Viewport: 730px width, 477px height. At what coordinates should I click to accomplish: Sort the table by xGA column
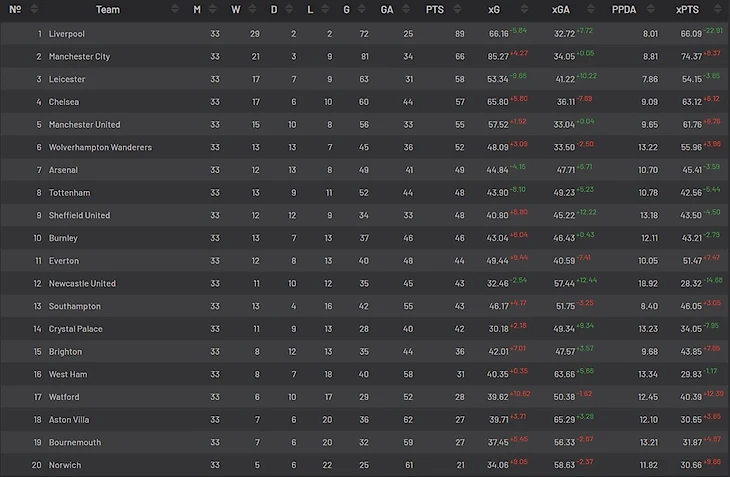coord(560,10)
